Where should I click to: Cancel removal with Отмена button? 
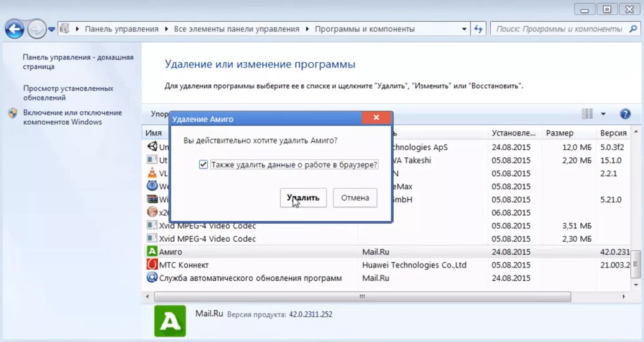click(355, 198)
